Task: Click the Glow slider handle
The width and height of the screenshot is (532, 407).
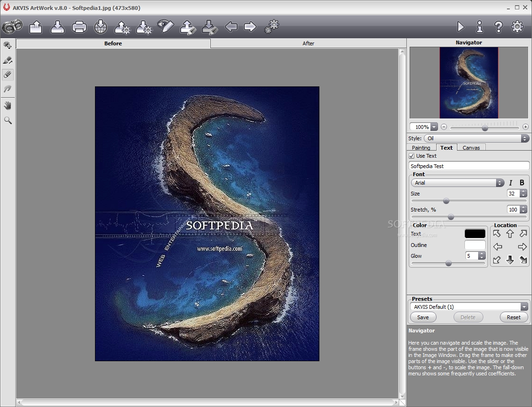Action: 448,263
